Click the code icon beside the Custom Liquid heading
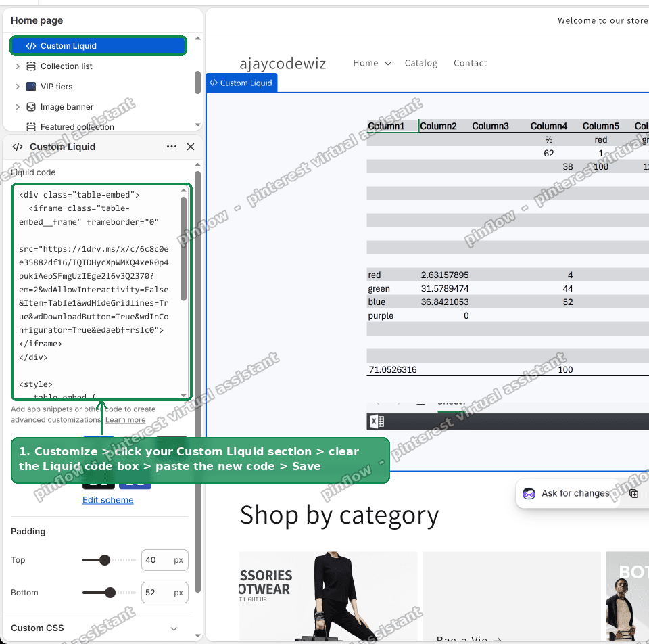The image size is (649, 644). [x=18, y=147]
